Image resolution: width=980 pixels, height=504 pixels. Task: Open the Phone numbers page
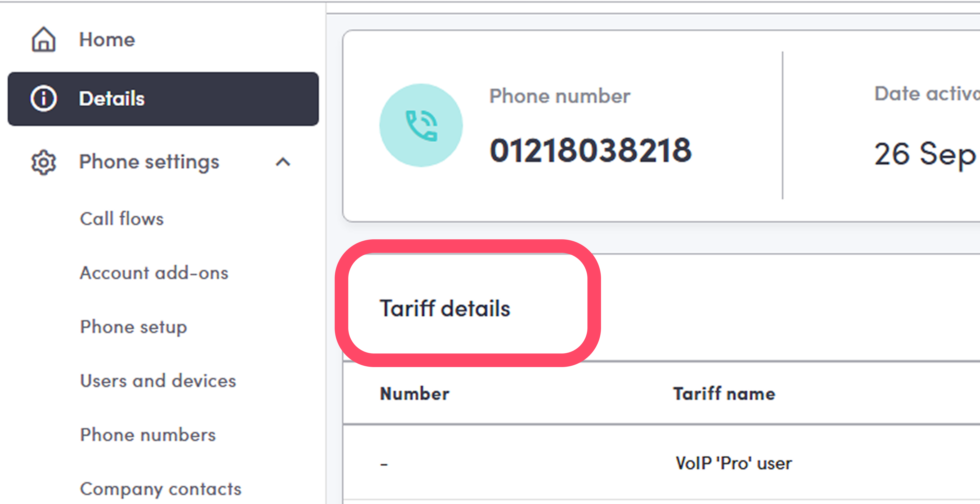click(147, 435)
